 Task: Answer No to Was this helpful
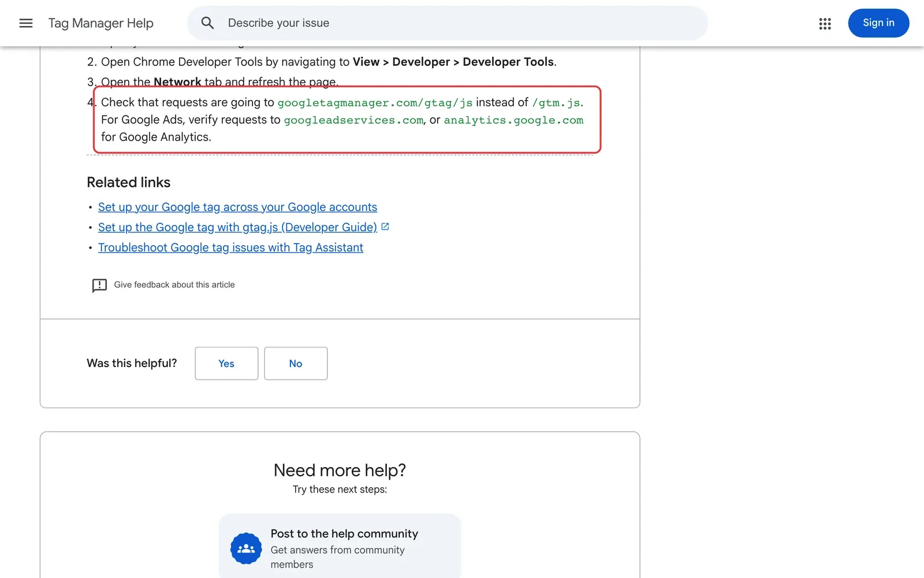(x=296, y=364)
